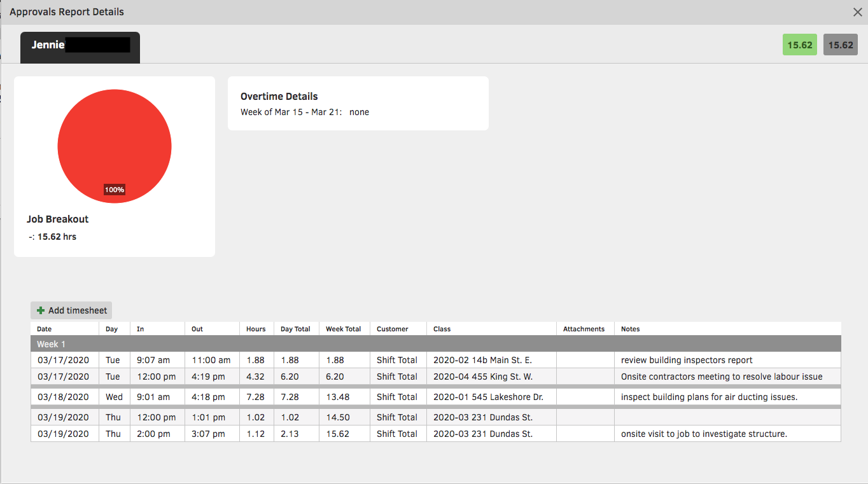Screen dimensions: 868x484
Task: Click the red job breakout pie chart
Action: click(x=115, y=146)
